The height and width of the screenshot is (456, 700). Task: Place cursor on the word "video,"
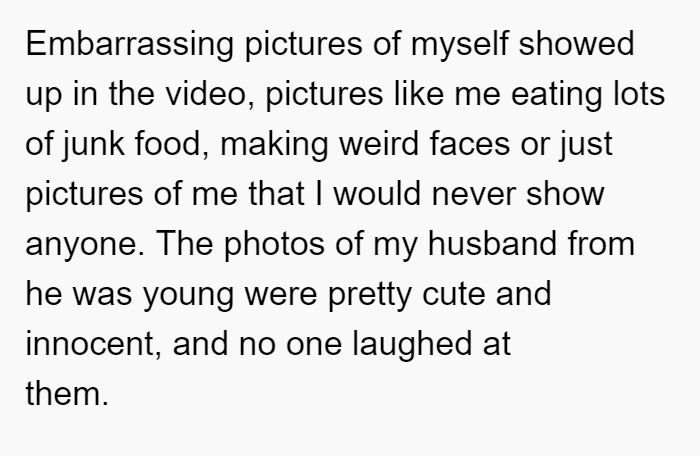[x=210, y=94]
